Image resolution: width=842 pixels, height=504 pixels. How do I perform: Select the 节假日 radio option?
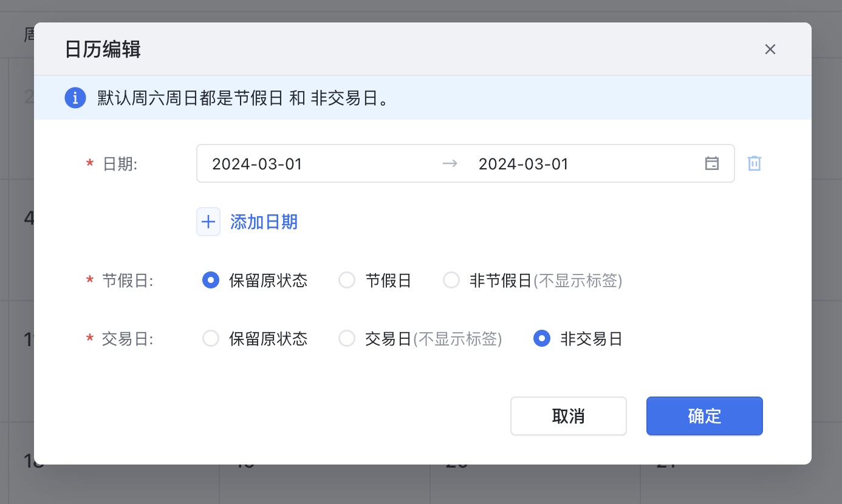(347, 281)
